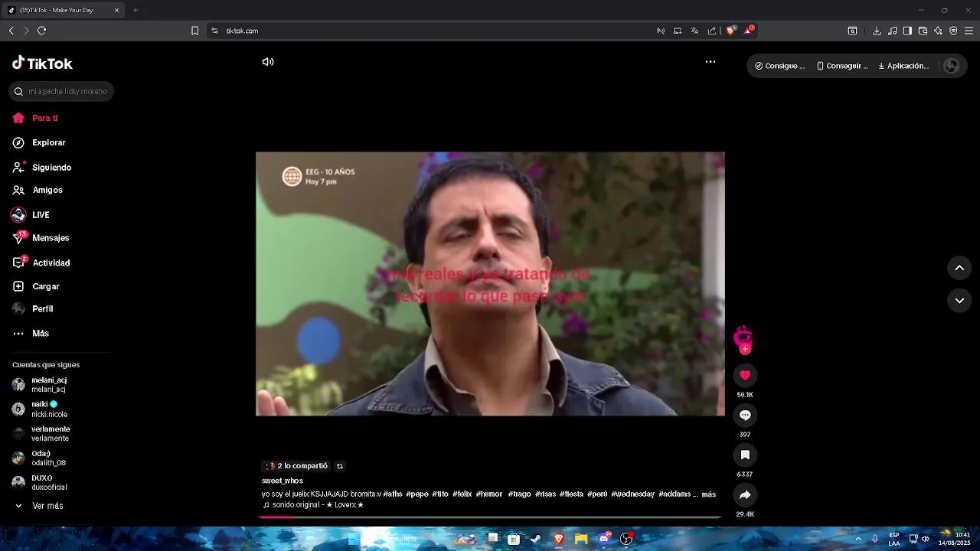Click the search field in TikTok sidebar
The width and height of the screenshot is (980, 551).
tap(61, 91)
